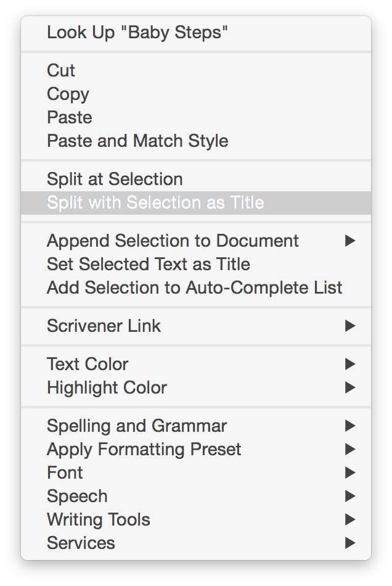
Task: Expand the Highlight Color submenu arrow
Action: (350, 388)
